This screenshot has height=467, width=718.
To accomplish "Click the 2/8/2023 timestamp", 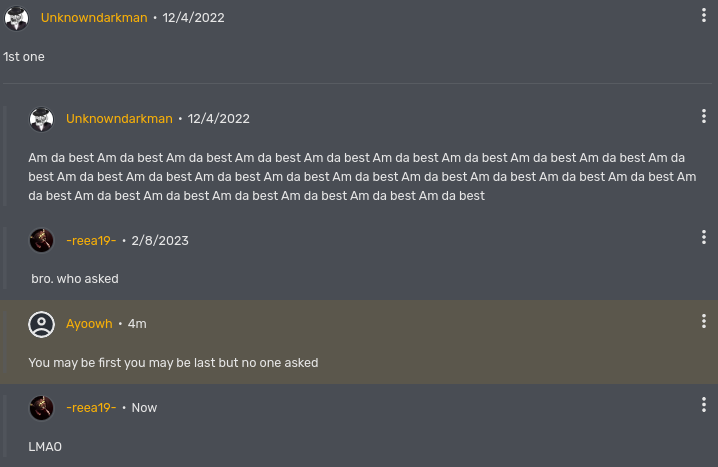I will [160, 240].
